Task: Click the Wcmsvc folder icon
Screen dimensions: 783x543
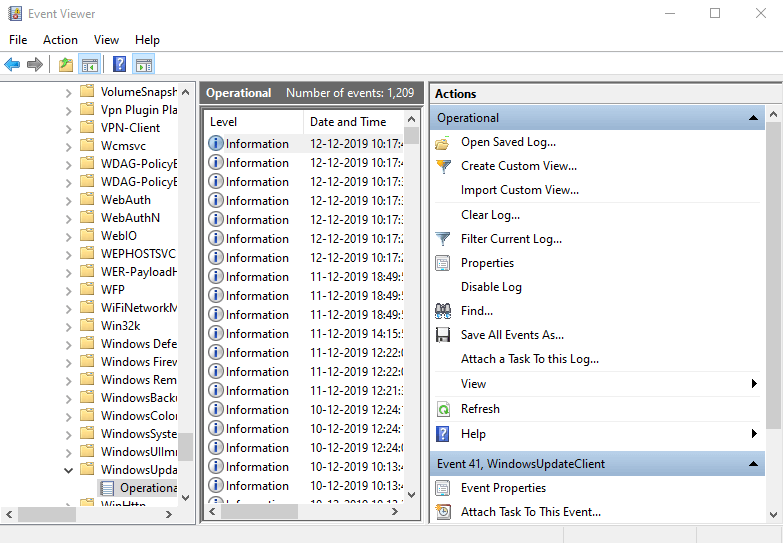Action: tap(87, 145)
